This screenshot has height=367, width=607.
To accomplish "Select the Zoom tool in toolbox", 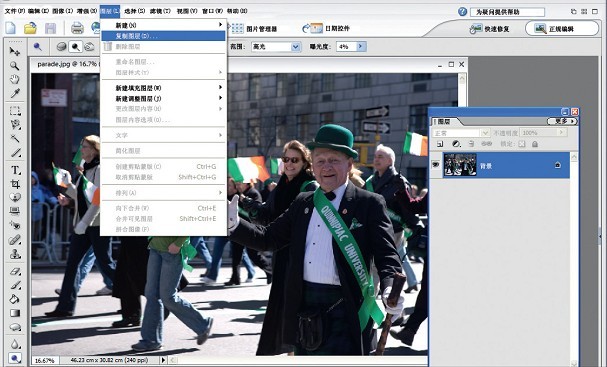I will click(14, 65).
